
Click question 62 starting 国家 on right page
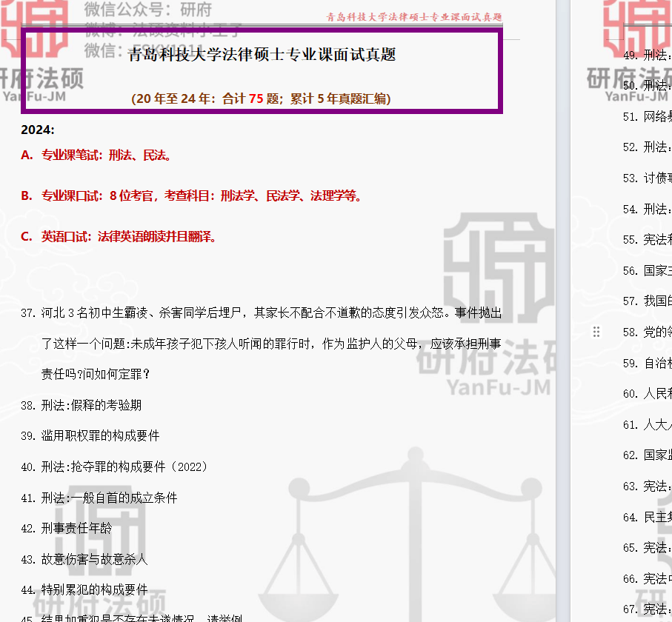[x=647, y=455]
